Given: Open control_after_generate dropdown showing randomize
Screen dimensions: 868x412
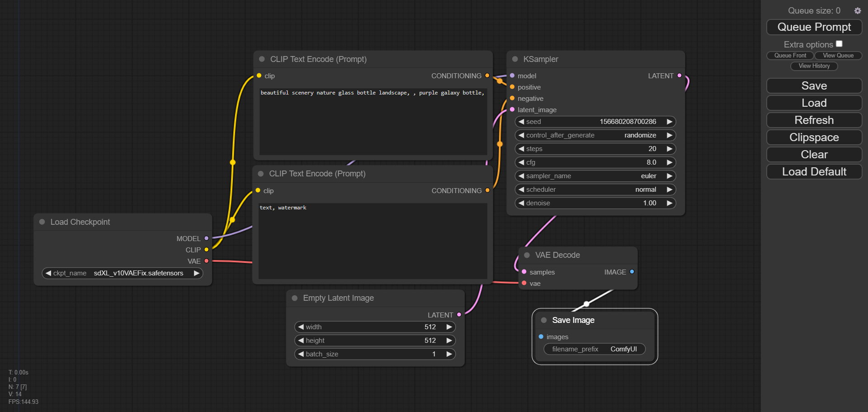Looking at the screenshot, I should [x=595, y=135].
